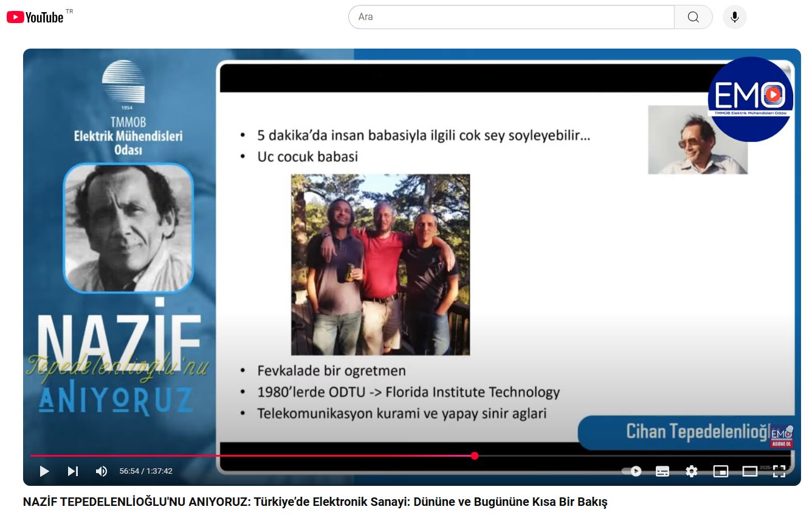Viewport: 812px width, 515px height.
Task: Open the video settings gear
Action: [692, 471]
